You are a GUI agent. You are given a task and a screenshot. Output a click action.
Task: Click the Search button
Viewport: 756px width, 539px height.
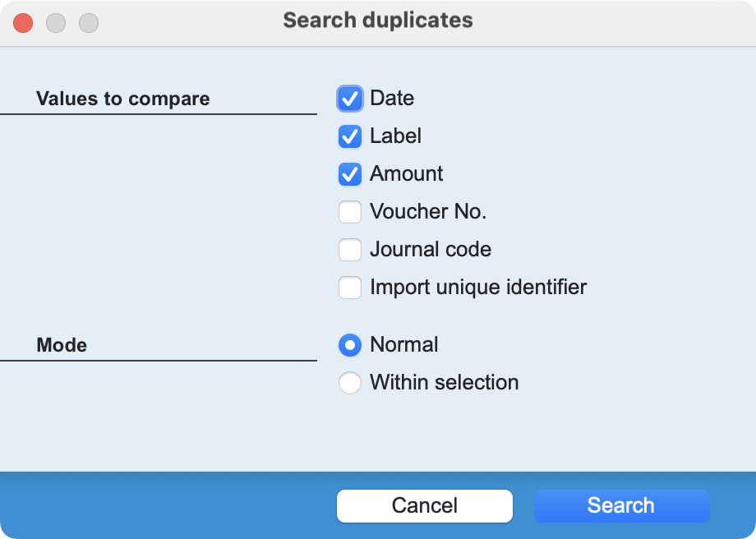coord(621,506)
